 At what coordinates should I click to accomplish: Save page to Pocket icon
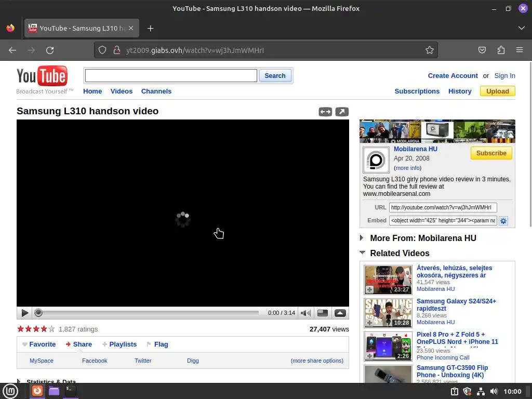click(x=482, y=50)
